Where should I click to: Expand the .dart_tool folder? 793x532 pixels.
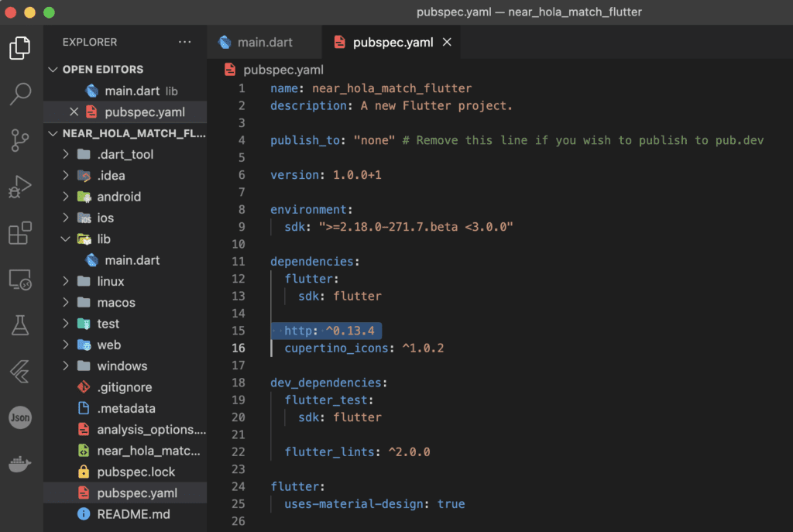click(125, 154)
